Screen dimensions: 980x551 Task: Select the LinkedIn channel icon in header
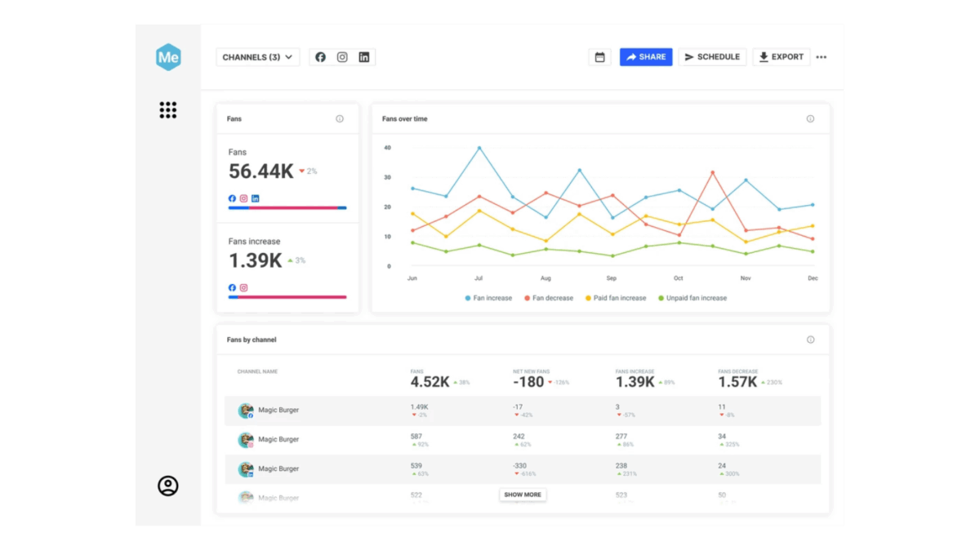tap(364, 57)
